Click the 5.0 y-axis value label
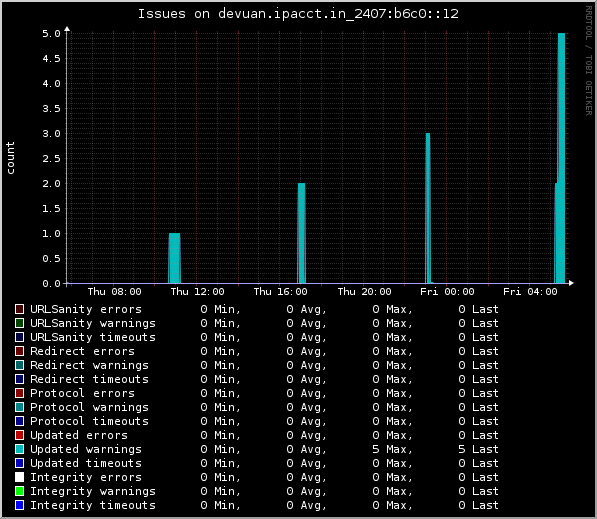This screenshot has height=519, width=597. 51,34
